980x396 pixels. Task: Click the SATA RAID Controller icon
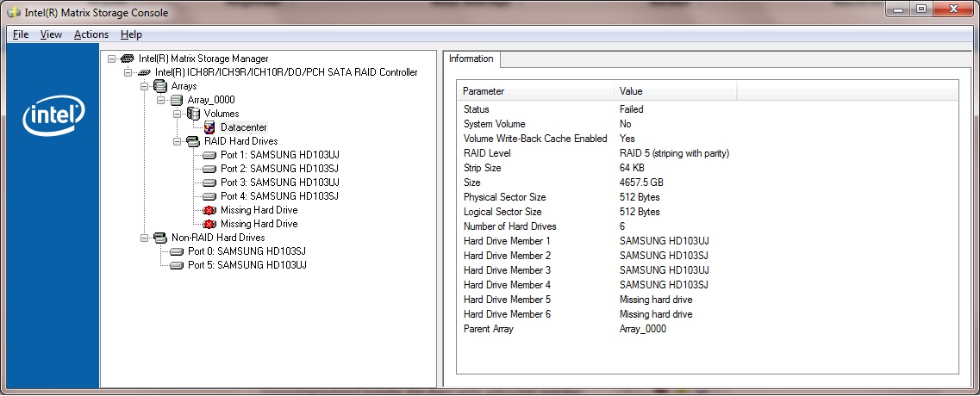point(144,72)
